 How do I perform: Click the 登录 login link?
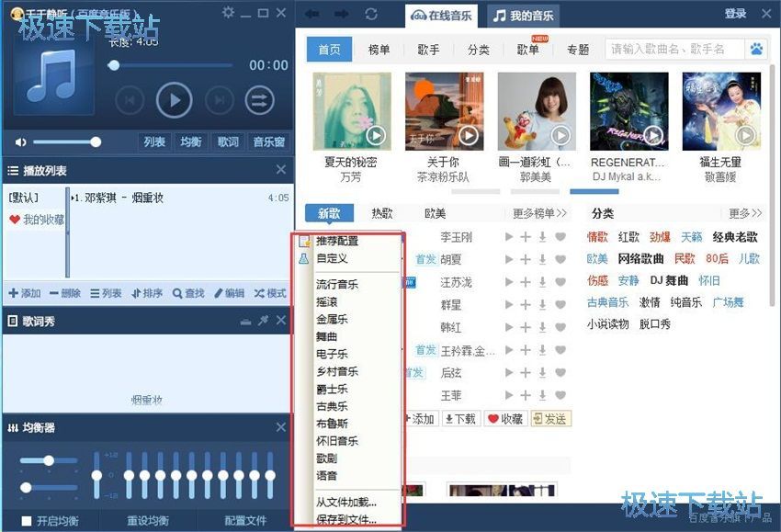[x=736, y=14]
